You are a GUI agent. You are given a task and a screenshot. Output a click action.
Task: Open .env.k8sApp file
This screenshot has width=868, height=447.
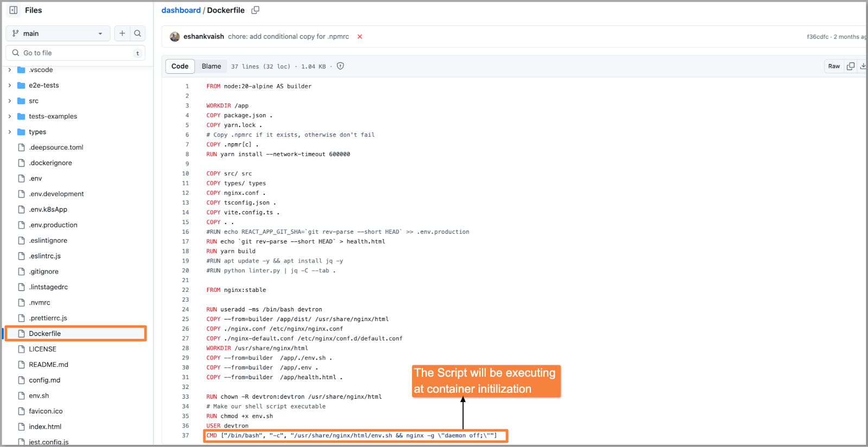point(48,209)
